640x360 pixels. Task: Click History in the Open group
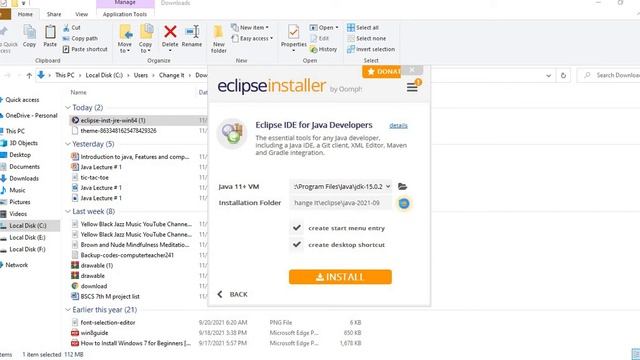(323, 49)
